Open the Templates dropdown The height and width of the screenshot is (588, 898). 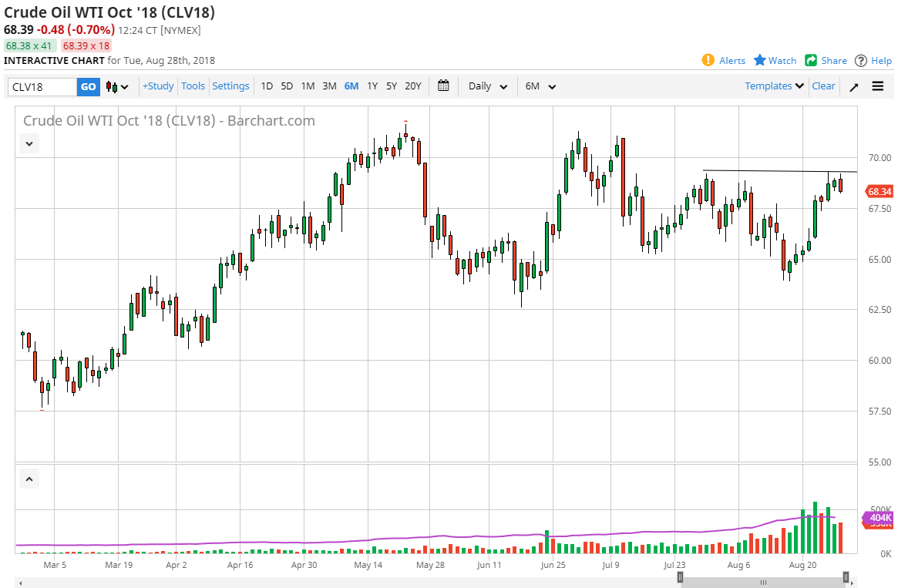point(774,86)
